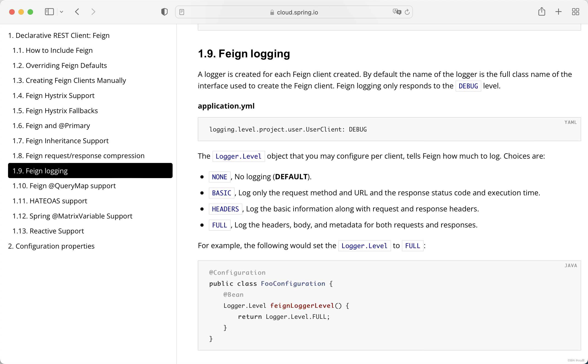
Task: Open the Share menu icon
Action: (x=542, y=11)
